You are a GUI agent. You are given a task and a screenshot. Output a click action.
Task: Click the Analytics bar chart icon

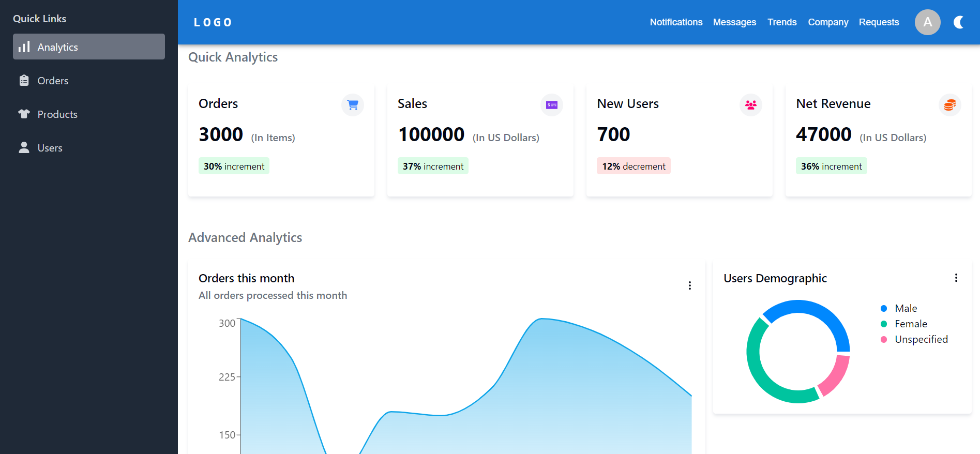tap(24, 47)
